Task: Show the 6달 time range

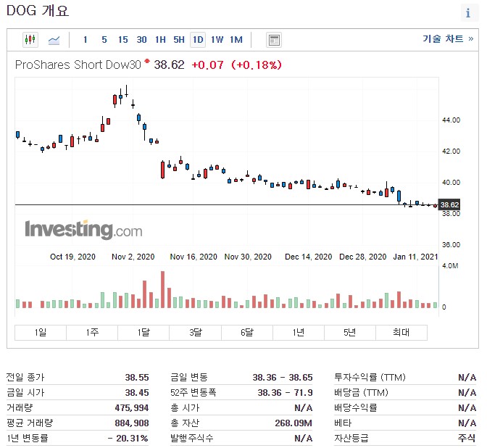Action: 247,333
